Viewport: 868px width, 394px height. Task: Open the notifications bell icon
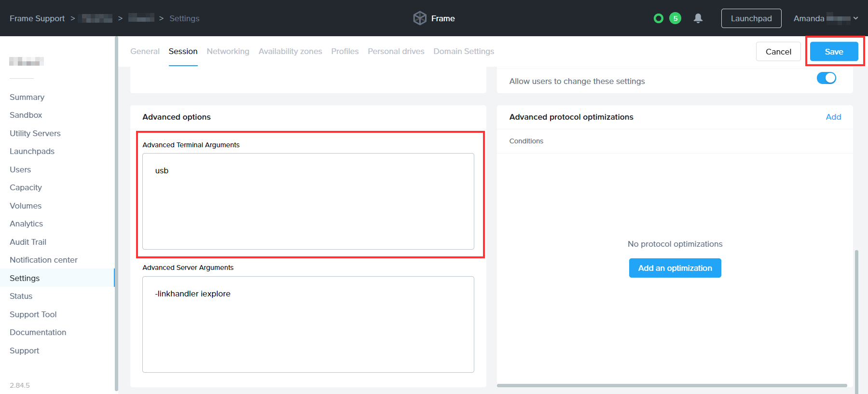click(698, 18)
